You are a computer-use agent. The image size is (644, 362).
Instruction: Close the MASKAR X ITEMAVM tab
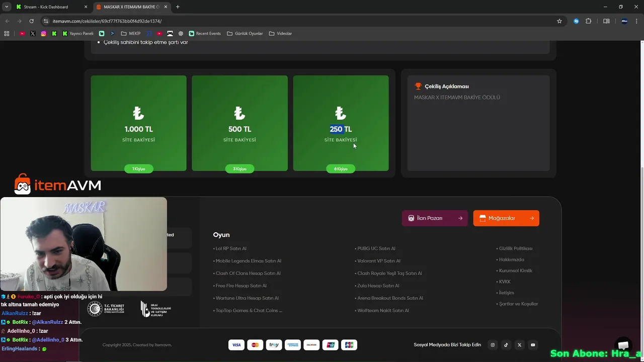tap(166, 7)
